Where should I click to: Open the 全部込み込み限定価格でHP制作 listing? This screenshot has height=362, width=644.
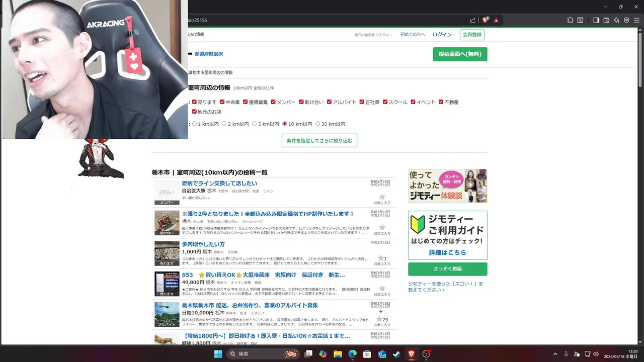[268, 214]
